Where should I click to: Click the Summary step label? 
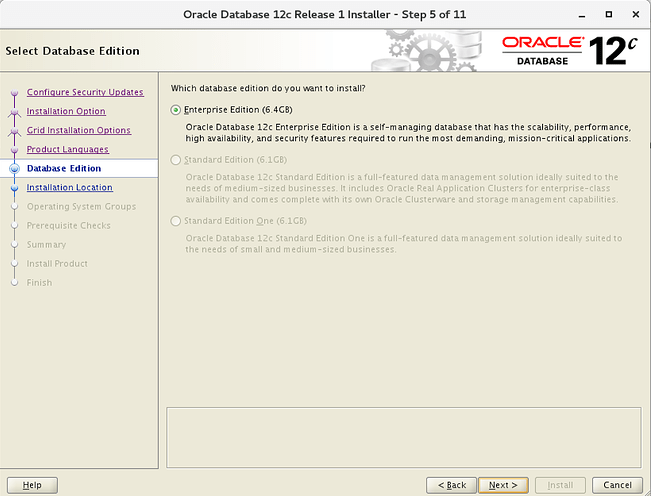click(46, 245)
